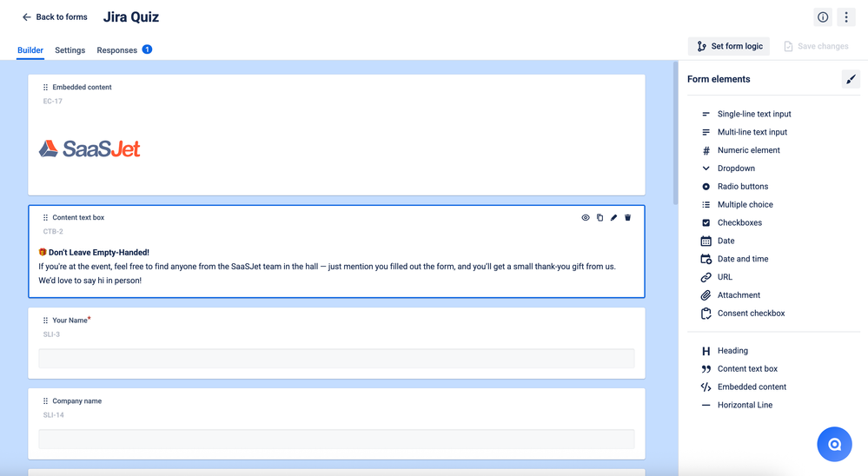Select the Radio buttons label

coord(742,187)
